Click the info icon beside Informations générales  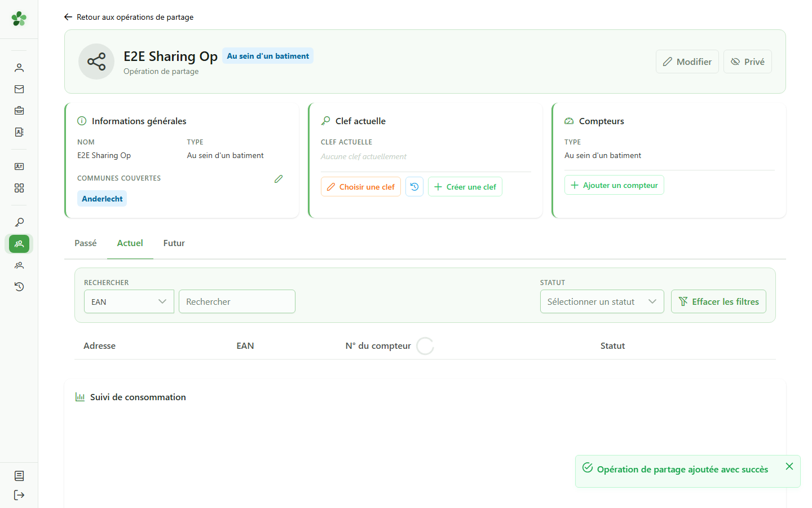(82, 121)
